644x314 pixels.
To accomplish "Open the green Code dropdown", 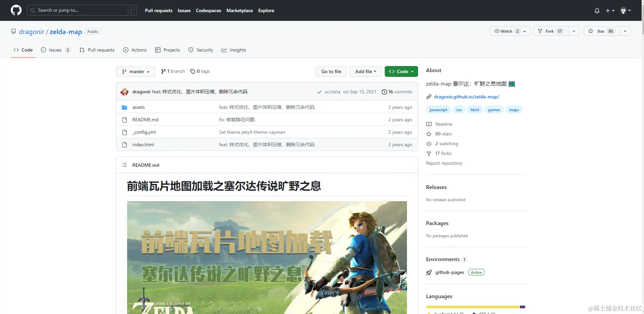I will [x=401, y=71].
